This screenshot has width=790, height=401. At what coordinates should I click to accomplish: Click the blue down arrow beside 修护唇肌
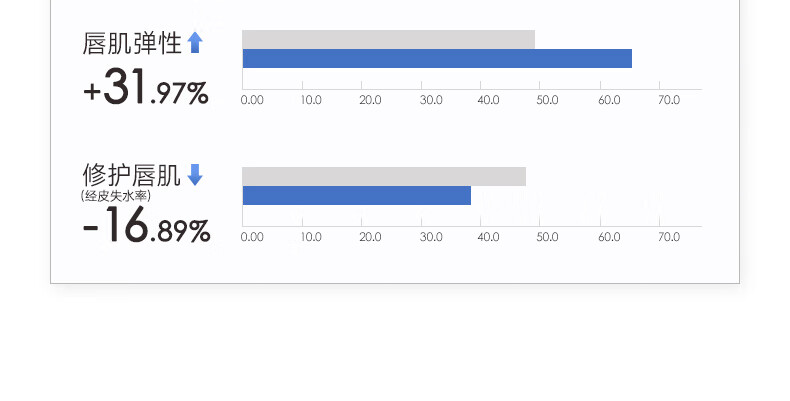[195, 175]
